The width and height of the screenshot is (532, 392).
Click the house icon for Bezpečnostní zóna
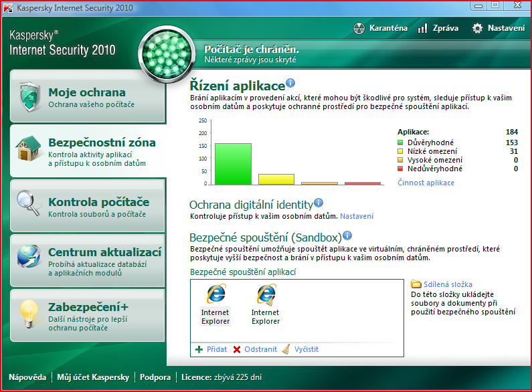click(x=29, y=149)
